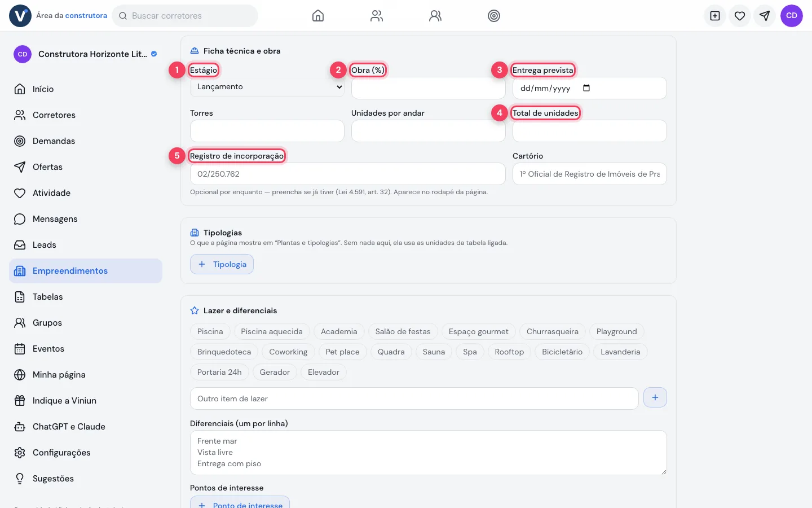This screenshot has height=508, width=812.
Task: Click the paper plane send icon in header
Action: (x=765, y=16)
